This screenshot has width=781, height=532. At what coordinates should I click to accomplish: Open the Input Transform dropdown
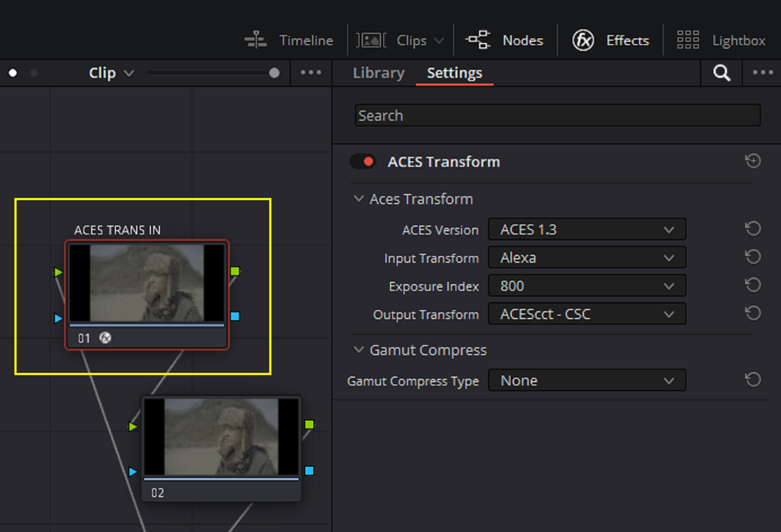pyautogui.click(x=587, y=257)
